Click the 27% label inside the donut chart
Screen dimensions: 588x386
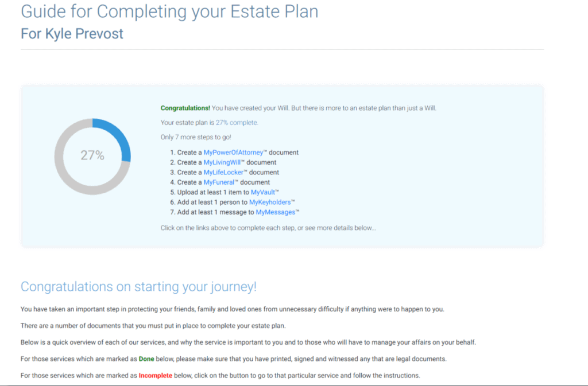coord(92,155)
